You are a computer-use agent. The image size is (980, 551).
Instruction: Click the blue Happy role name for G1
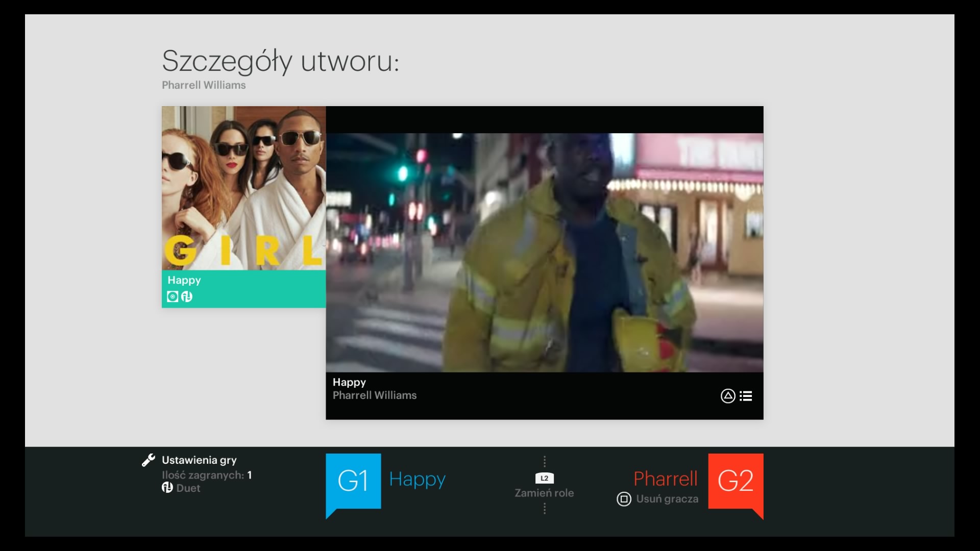pos(417,479)
